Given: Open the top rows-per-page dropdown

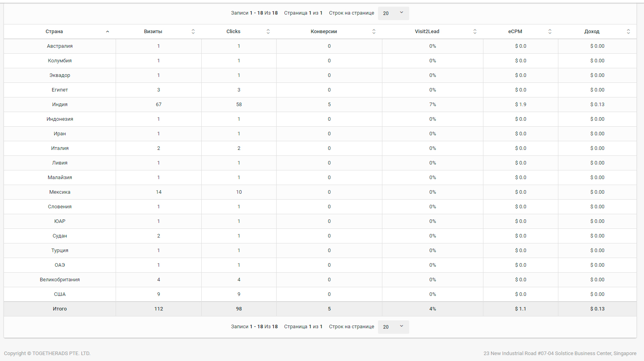Looking at the screenshot, I should coord(393,13).
